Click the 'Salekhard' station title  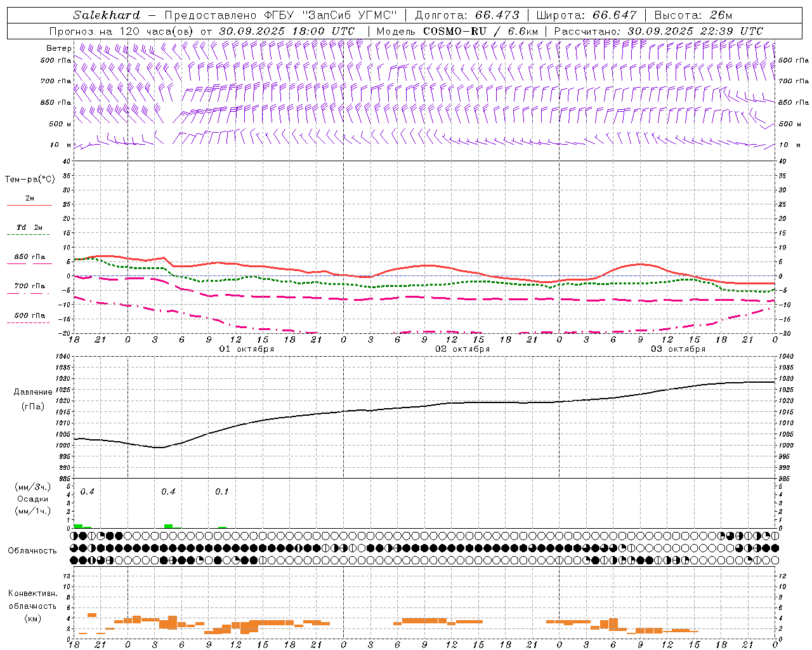106,15
